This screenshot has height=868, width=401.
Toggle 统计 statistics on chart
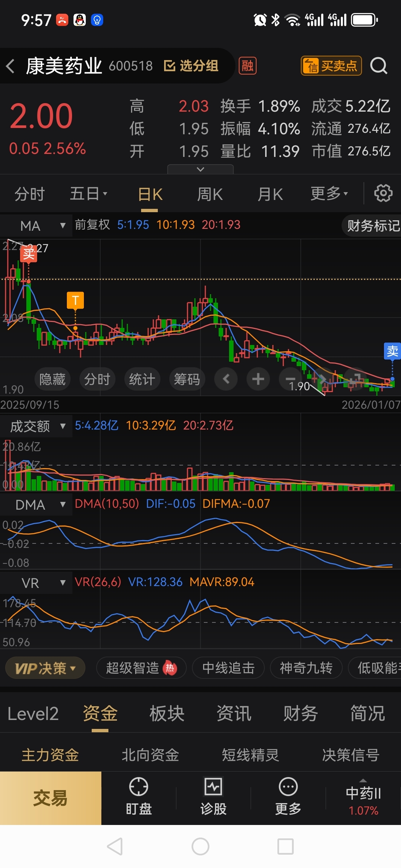tap(142, 379)
